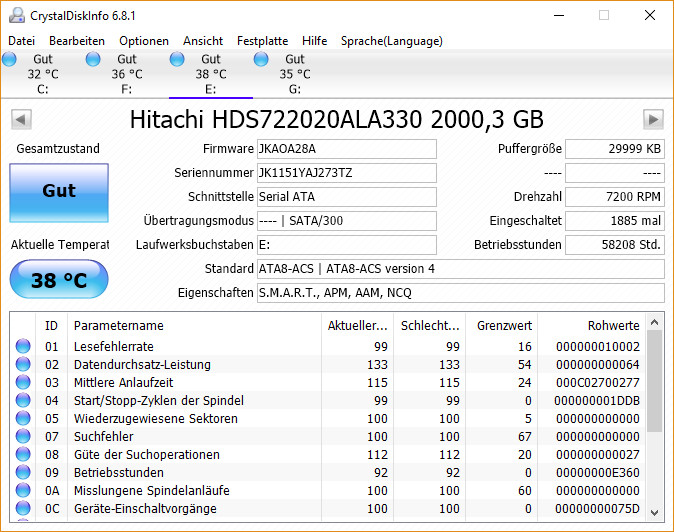Click the Eigenschaften field S.M.A.R.T., APM
The image size is (674, 532).
coord(461,293)
